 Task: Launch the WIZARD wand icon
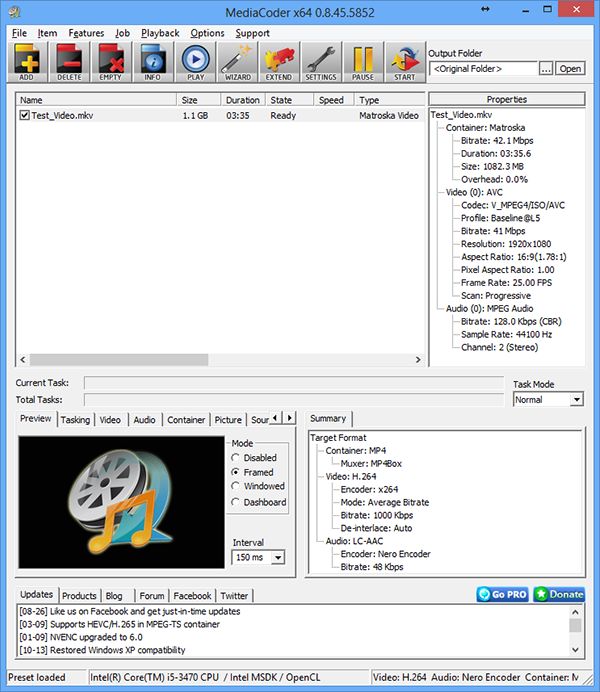tap(237, 62)
